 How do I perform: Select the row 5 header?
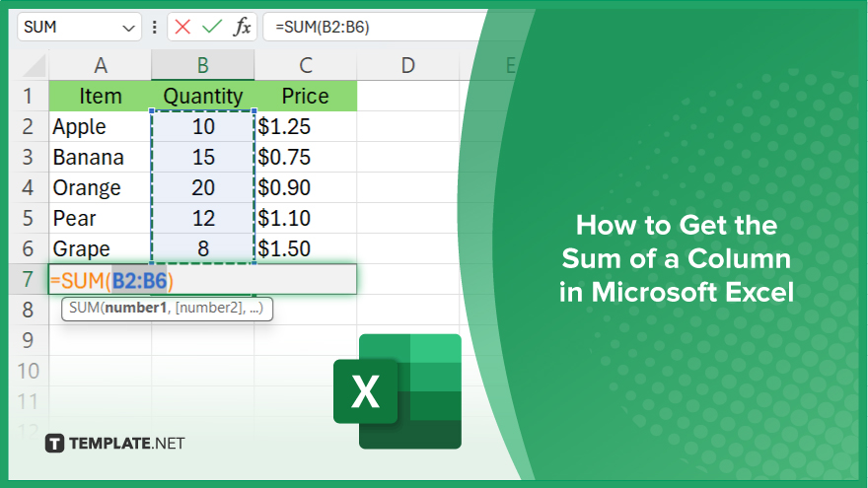[x=29, y=218]
